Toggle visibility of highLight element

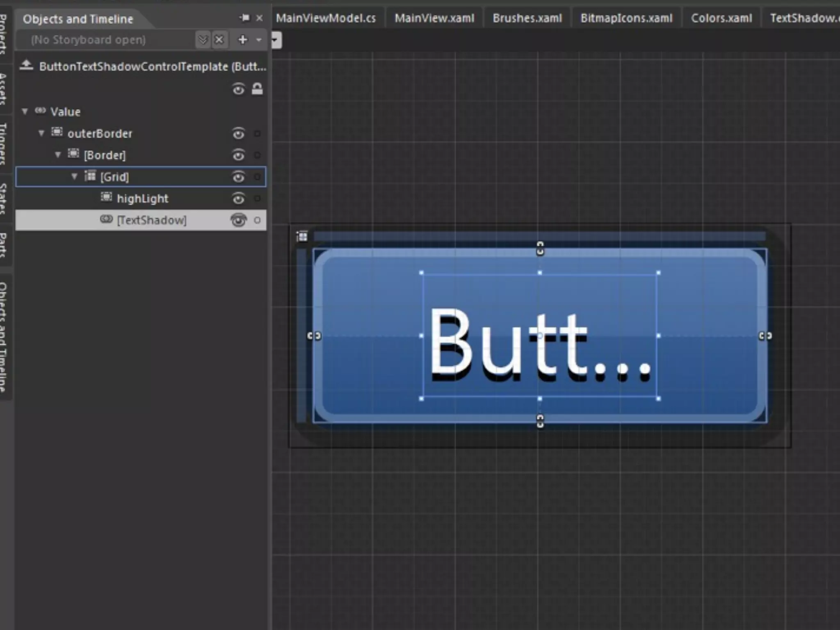pos(238,199)
